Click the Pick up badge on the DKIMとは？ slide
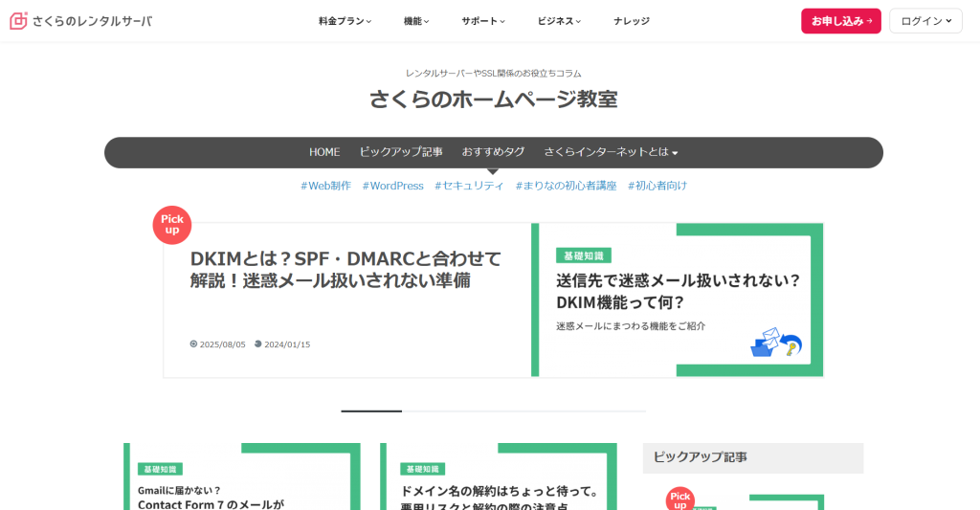The height and width of the screenshot is (510, 980). click(172, 225)
